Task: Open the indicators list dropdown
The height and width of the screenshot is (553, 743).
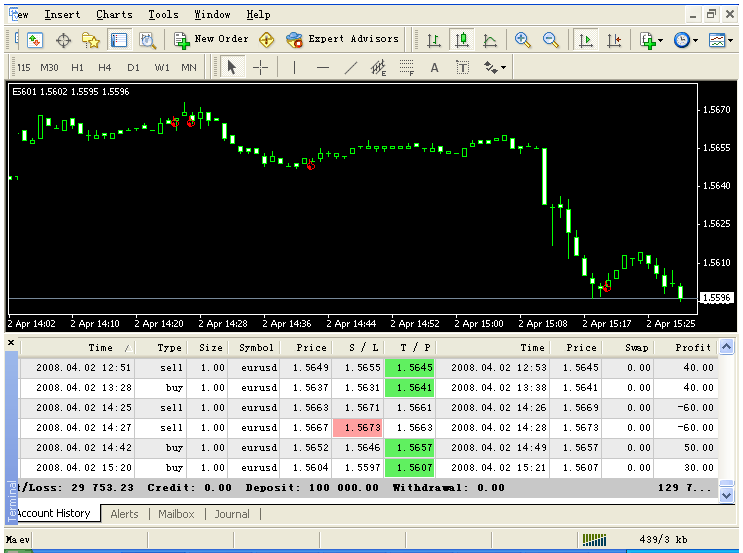Action: coord(652,40)
